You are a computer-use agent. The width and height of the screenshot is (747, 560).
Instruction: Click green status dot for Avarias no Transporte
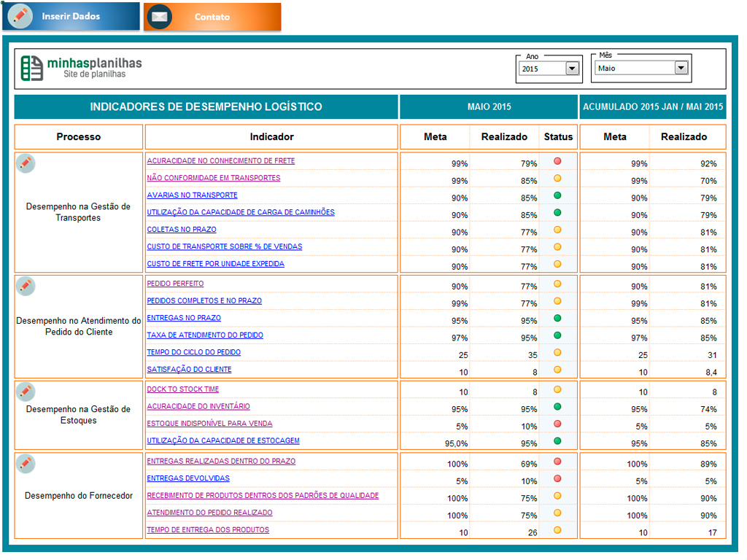(x=557, y=195)
